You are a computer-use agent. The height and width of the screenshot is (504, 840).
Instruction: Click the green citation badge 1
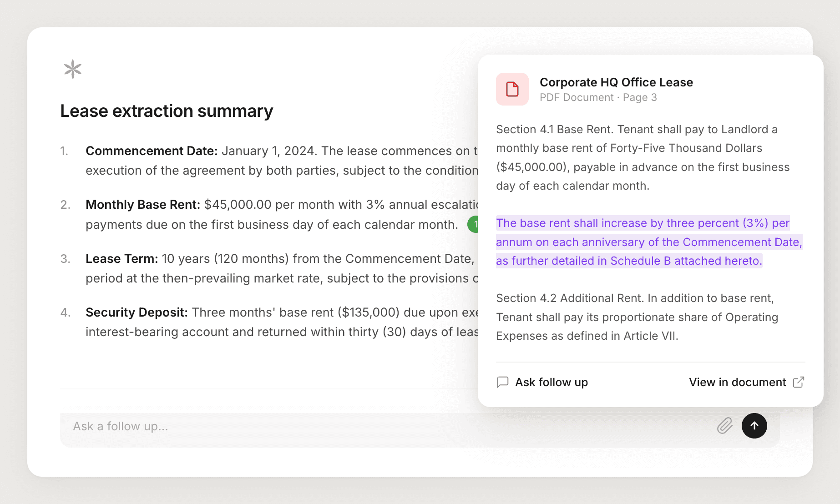[x=473, y=224]
